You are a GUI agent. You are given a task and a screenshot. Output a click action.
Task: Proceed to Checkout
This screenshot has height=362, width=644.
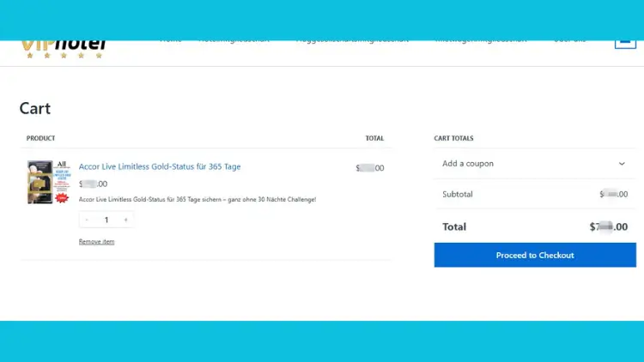(x=535, y=255)
